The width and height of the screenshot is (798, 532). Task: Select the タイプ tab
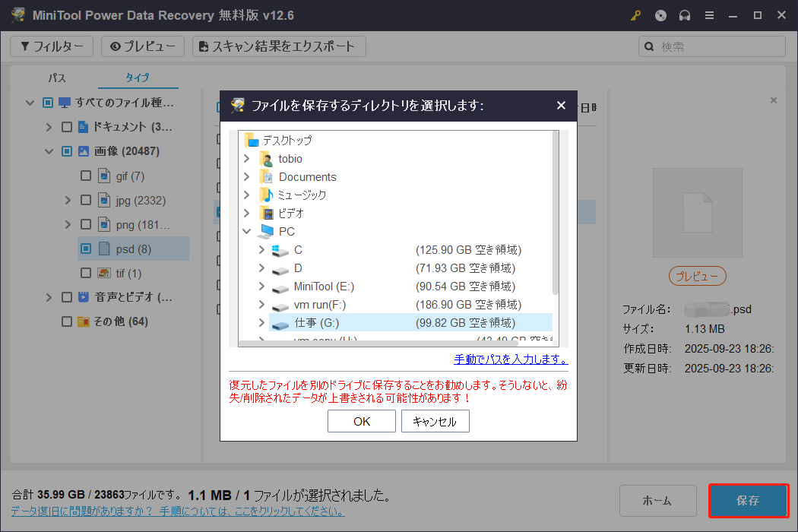pos(138,78)
